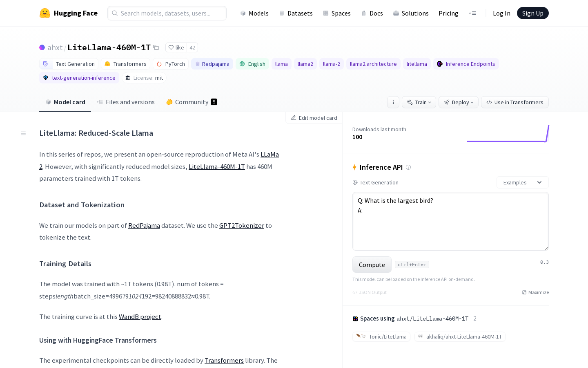The height and width of the screenshot is (368, 588).
Task: Go to Models in top navigation
Action: (254, 13)
